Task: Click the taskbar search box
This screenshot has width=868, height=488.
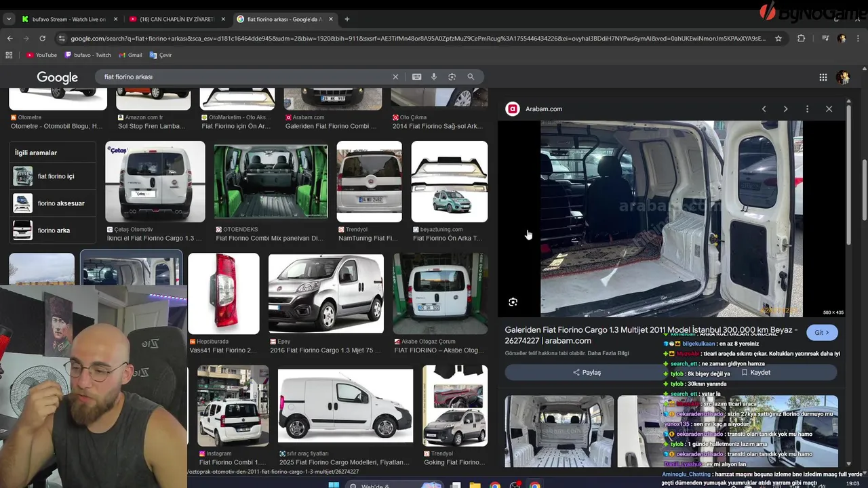Action: click(x=393, y=485)
